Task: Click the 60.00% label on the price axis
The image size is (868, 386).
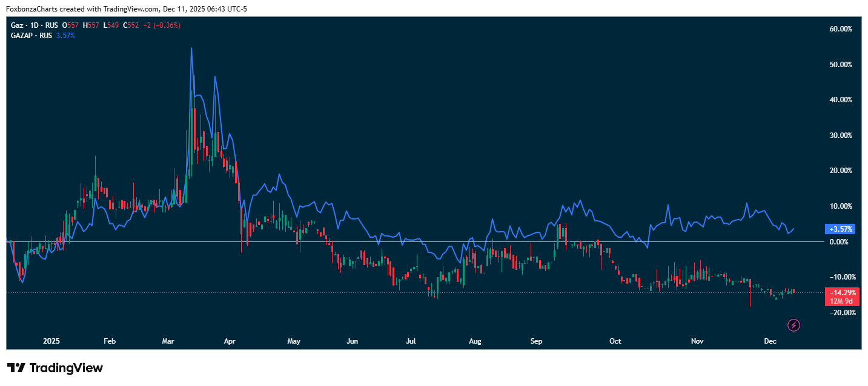Action: 840,29
